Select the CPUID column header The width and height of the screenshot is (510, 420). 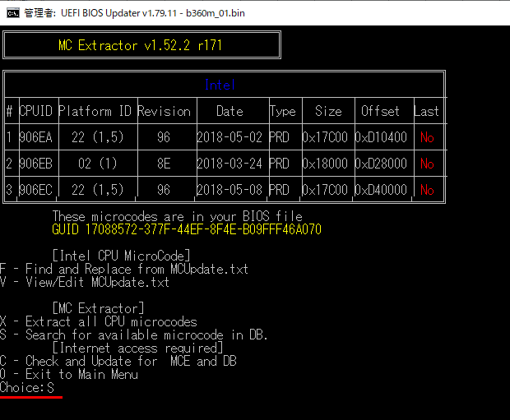(x=37, y=111)
